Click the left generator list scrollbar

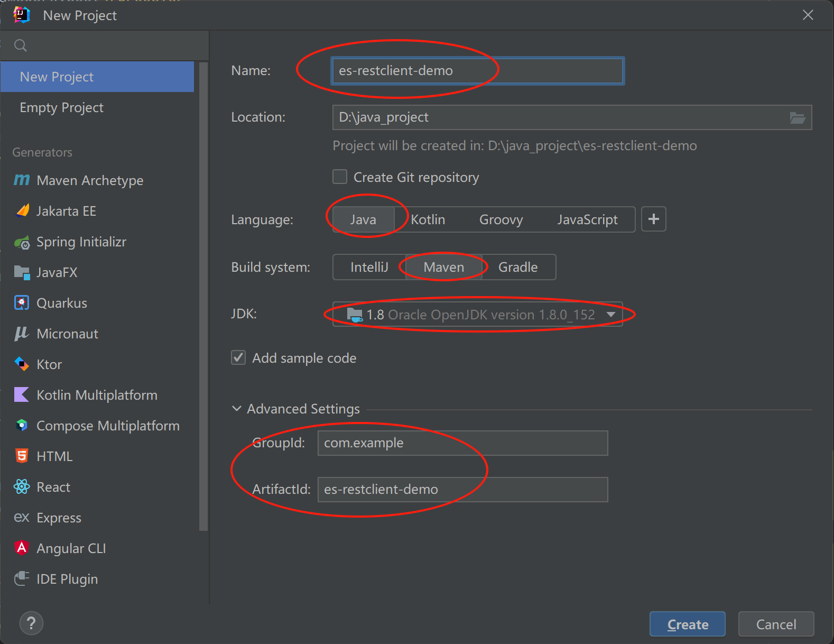[203, 296]
